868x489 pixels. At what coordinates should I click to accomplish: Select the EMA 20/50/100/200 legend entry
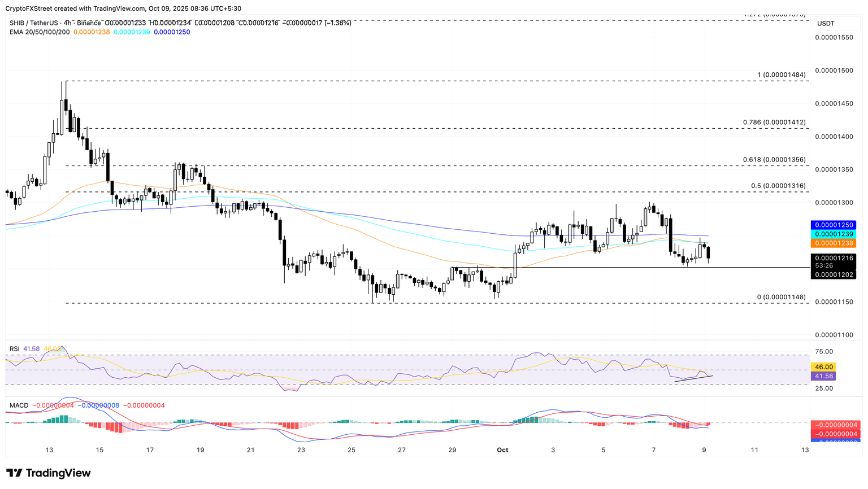click(x=40, y=32)
